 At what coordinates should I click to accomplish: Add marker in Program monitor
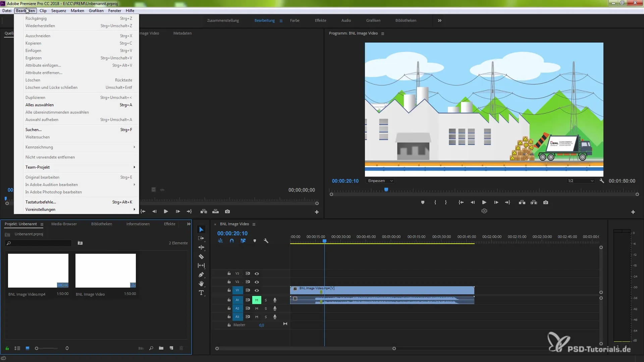pyautogui.click(x=423, y=202)
